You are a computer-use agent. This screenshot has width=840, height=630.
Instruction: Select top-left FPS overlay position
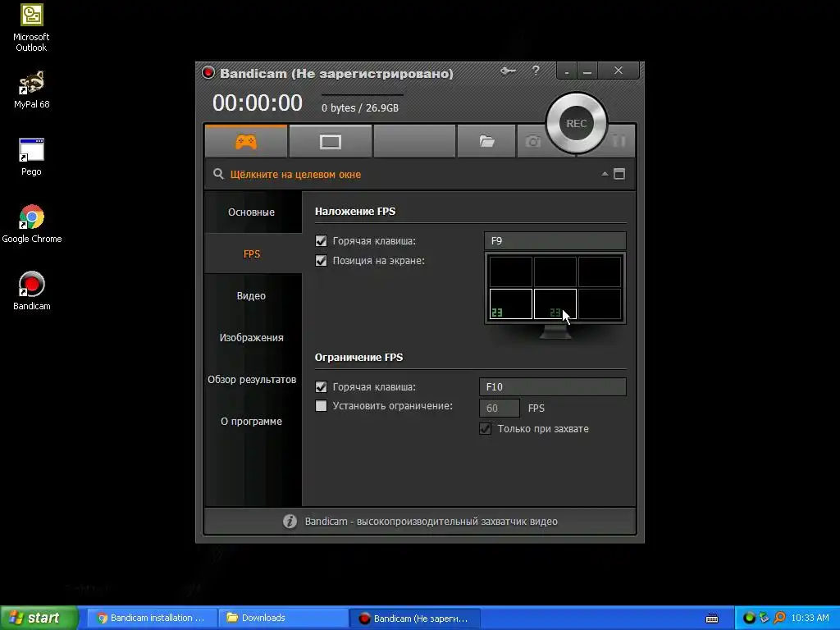click(510, 272)
